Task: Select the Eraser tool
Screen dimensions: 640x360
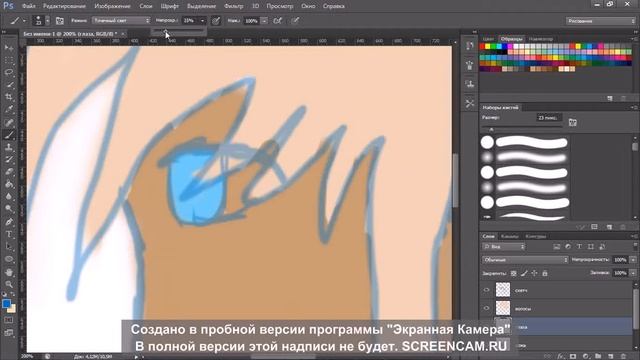Action: coord(9,172)
